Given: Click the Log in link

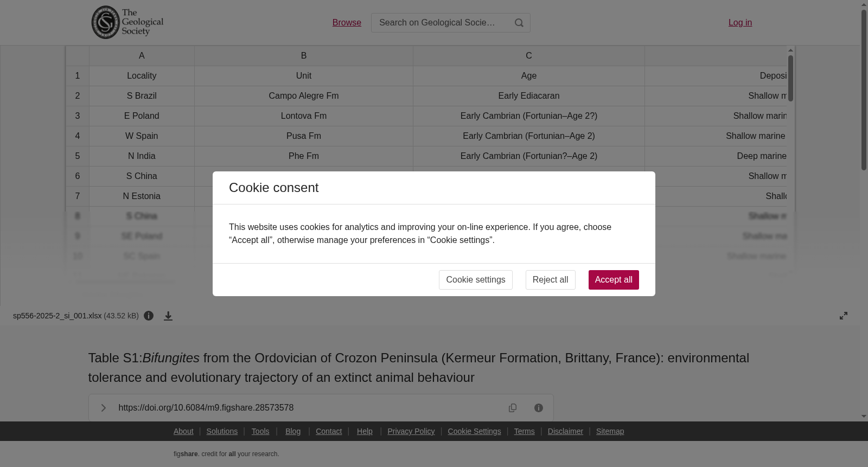Looking at the screenshot, I should coord(740,22).
